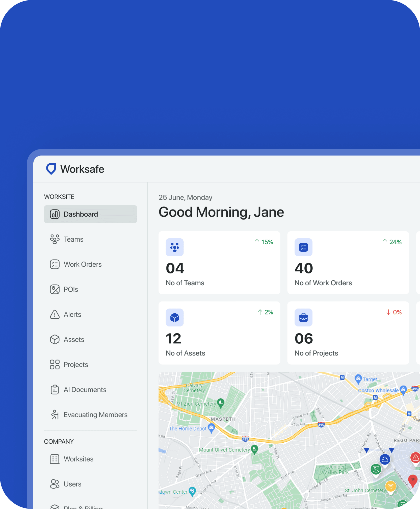Select POIs in the sidebar

coord(71,289)
